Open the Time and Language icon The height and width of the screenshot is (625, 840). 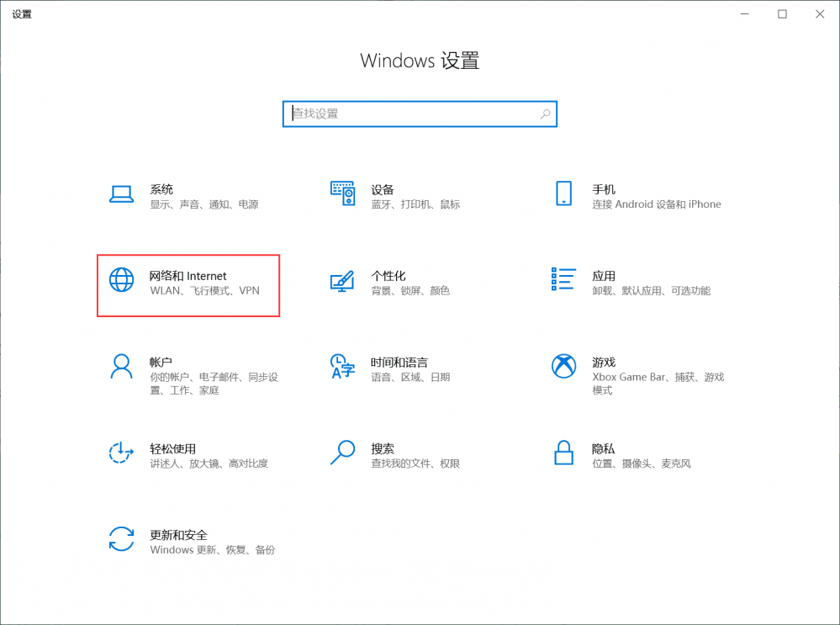pos(342,367)
